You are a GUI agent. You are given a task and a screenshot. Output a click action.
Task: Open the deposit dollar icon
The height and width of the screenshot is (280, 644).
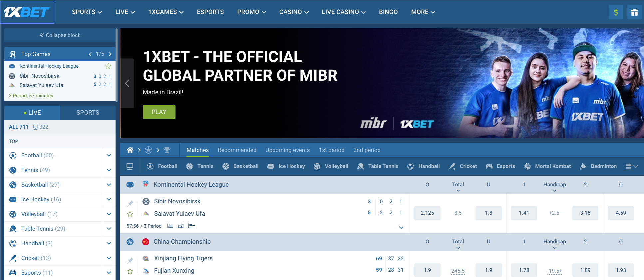pos(616,12)
